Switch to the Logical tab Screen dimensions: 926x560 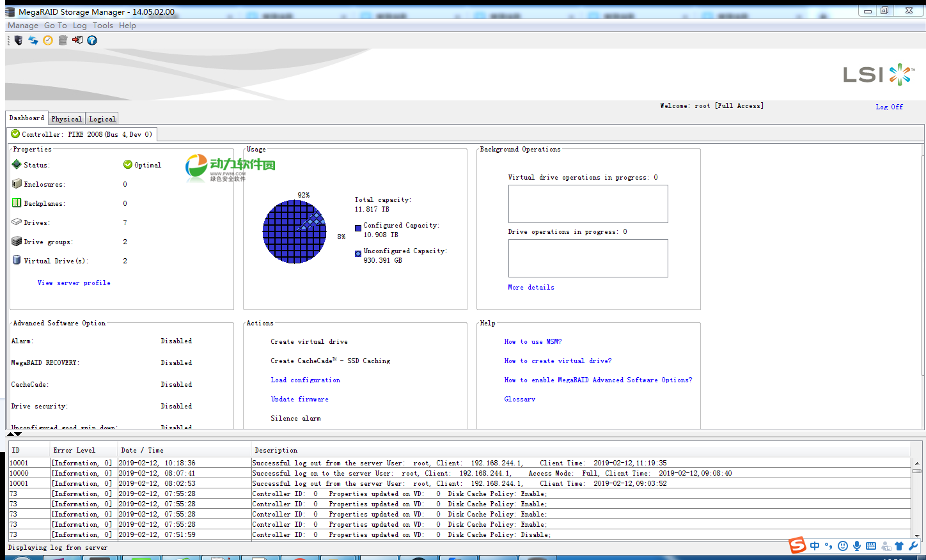tap(102, 119)
